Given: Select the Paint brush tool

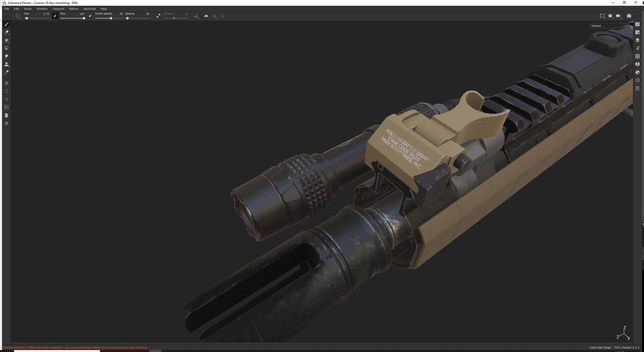Looking at the screenshot, I should point(7,24).
